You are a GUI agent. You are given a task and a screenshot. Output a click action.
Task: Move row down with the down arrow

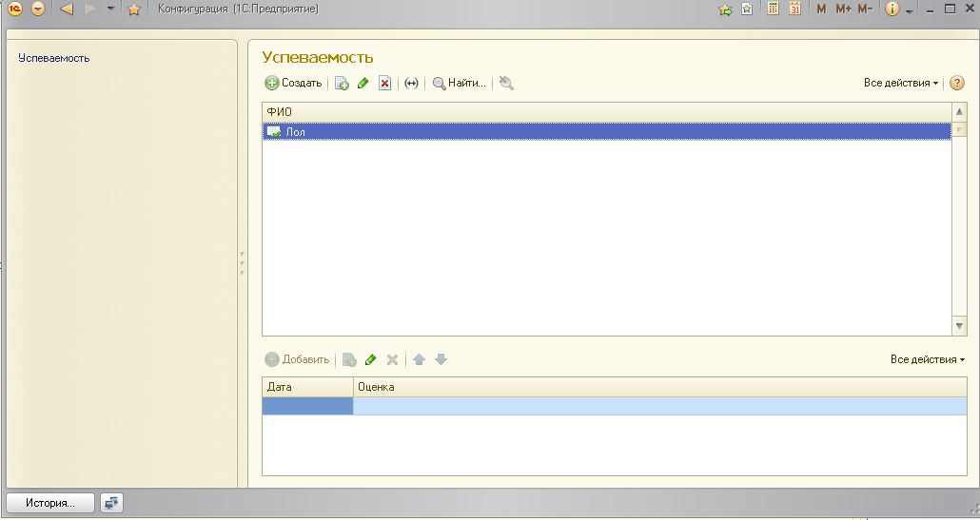(x=441, y=359)
